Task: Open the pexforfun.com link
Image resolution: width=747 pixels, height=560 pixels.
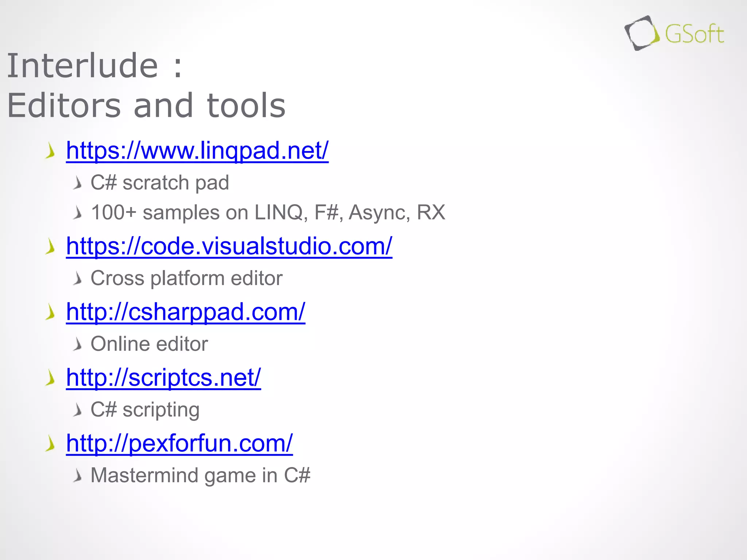Action: (x=179, y=443)
